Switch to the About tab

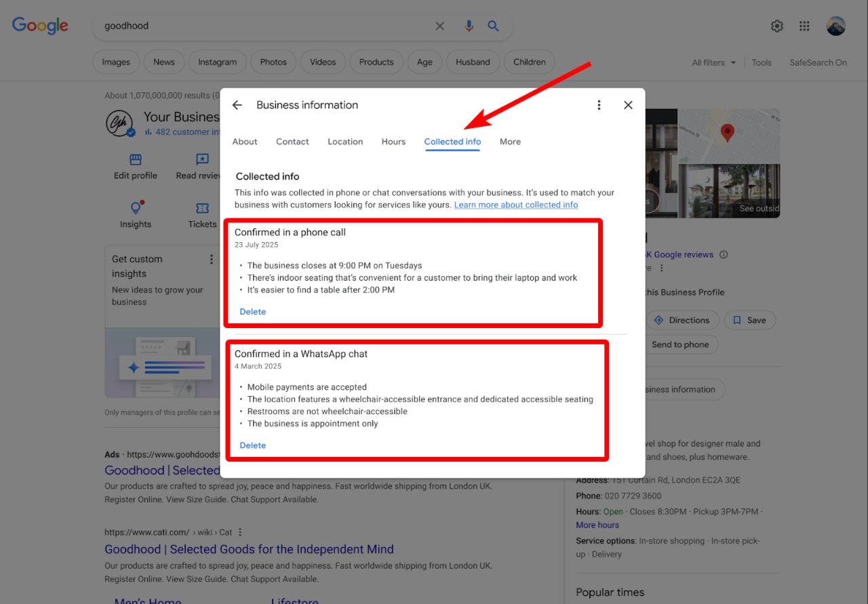pyautogui.click(x=245, y=142)
